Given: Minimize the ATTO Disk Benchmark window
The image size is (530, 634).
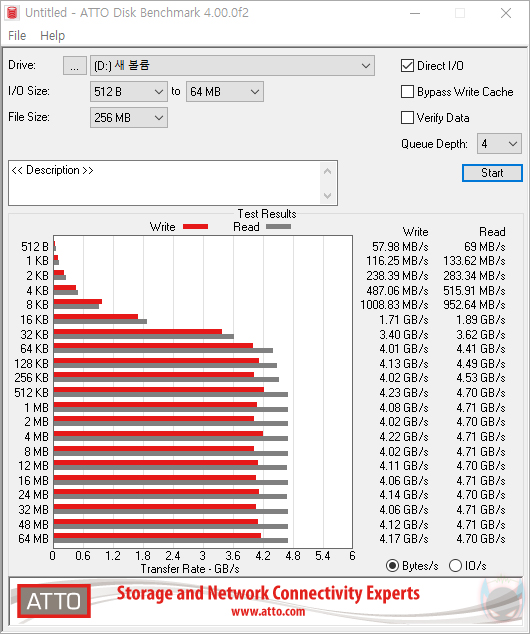Looking at the screenshot, I should click(x=415, y=13).
